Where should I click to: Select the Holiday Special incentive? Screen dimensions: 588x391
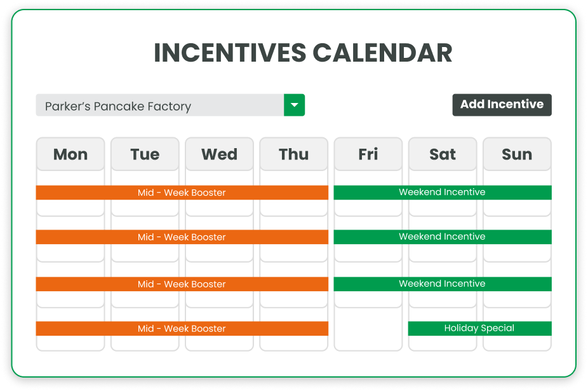[479, 328]
